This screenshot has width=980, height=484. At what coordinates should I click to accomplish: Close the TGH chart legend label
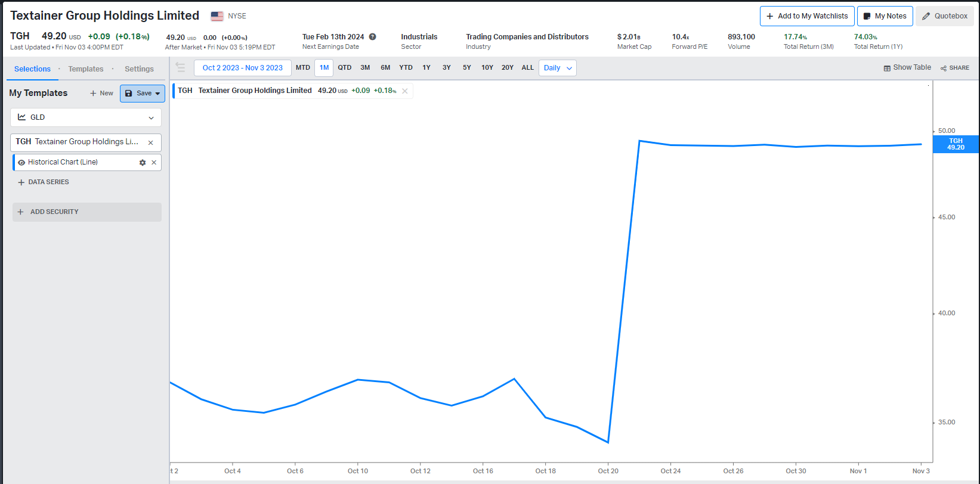click(x=405, y=91)
